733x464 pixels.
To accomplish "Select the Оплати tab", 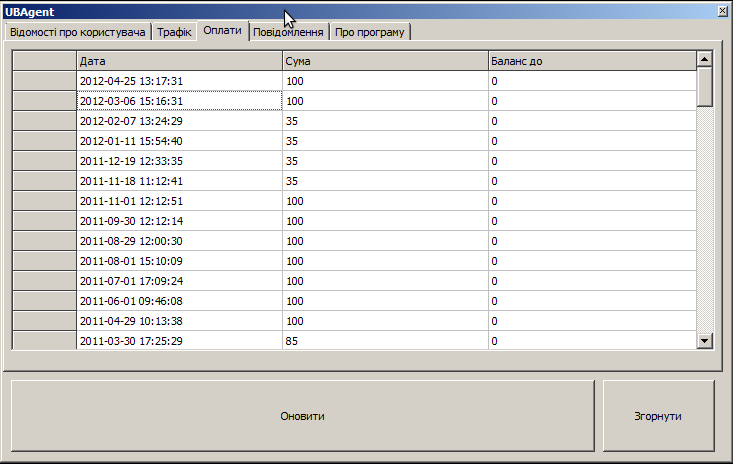I will pyautogui.click(x=222, y=31).
